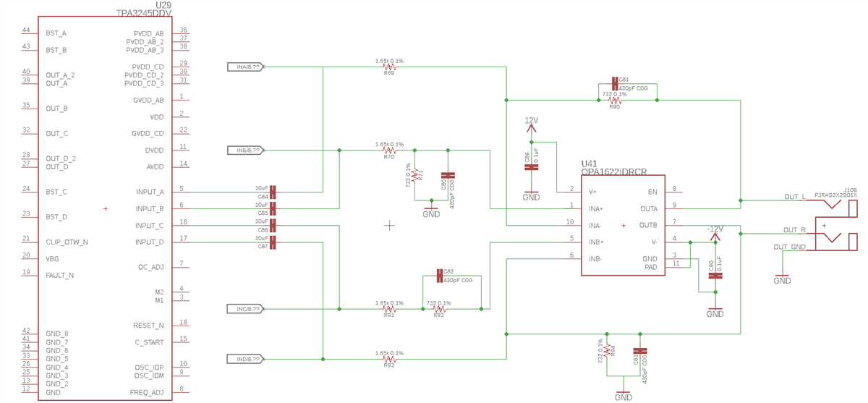Select capacitor C82 symbol
The height and width of the screenshot is (403, 868).
[439, 276]
